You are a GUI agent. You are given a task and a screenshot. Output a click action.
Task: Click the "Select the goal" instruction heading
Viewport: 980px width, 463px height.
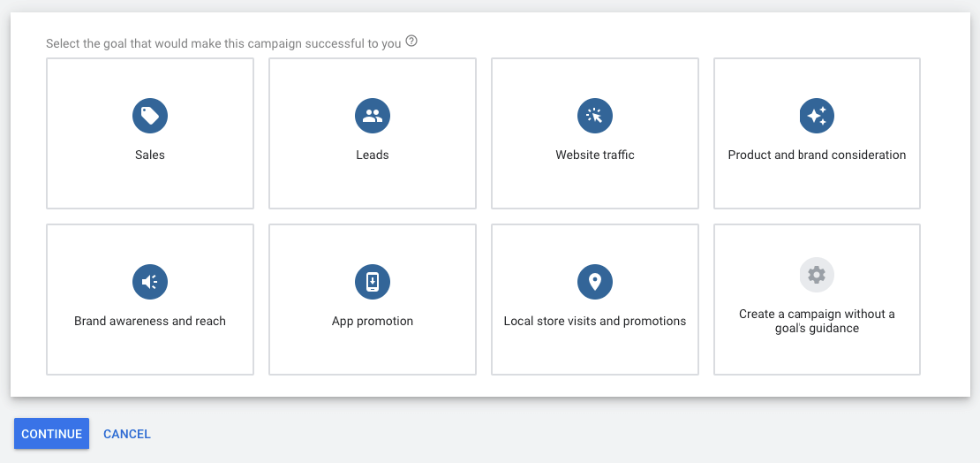click(x=223, y=43)
